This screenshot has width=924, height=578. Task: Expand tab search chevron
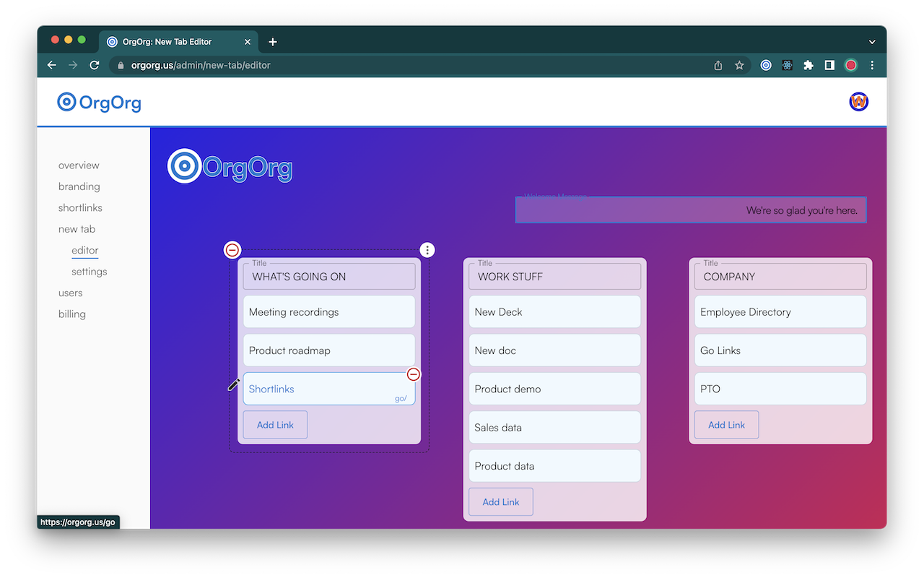click(x=872, y=42)
